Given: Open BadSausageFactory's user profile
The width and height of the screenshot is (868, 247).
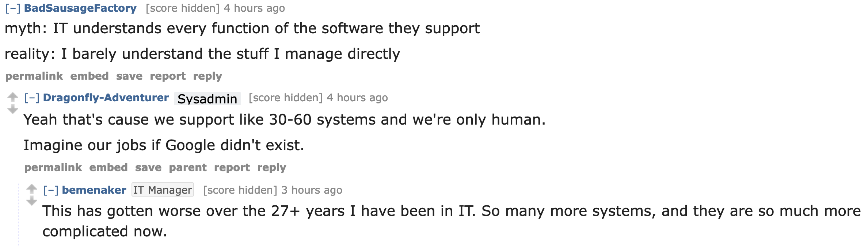Looking at the screenshot, I should 80,8.
